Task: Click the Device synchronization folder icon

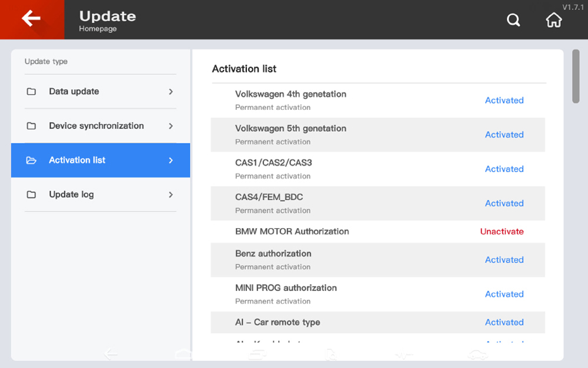Action: [31, 126]
